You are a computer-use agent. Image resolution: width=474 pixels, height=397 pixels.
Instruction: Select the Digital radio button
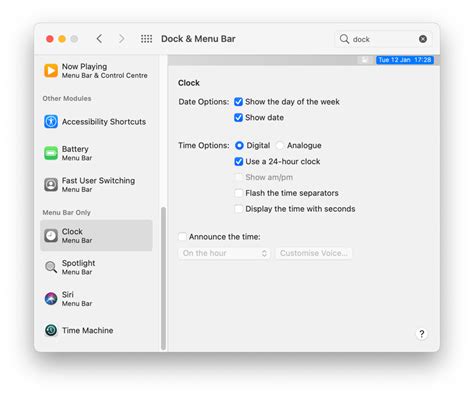tap(239, 145)
